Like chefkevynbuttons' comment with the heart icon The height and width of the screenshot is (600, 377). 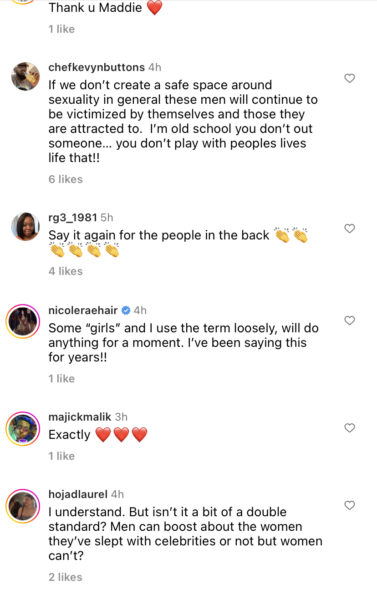click(349, 78)
